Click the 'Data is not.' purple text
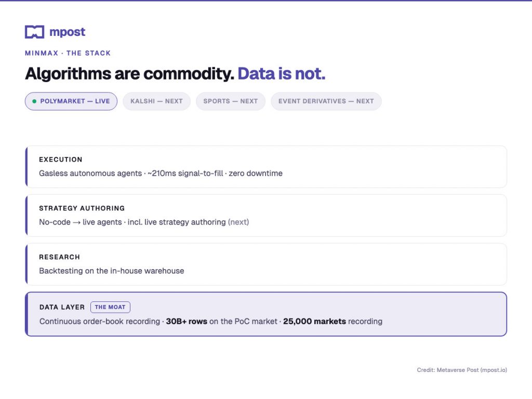This screenshot has height=399, width=532. [x=281, y=74]
